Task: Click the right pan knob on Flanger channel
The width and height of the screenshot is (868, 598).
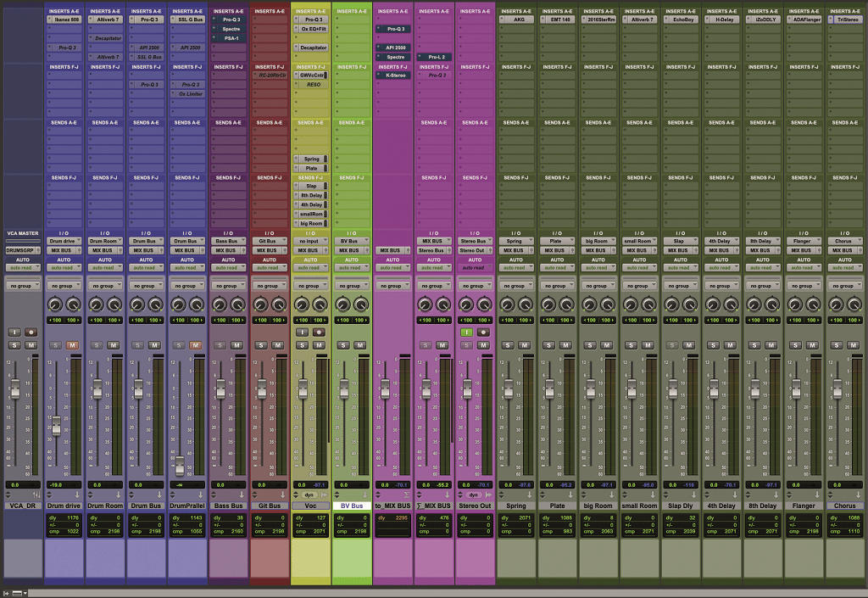Action: pos(813,305)
